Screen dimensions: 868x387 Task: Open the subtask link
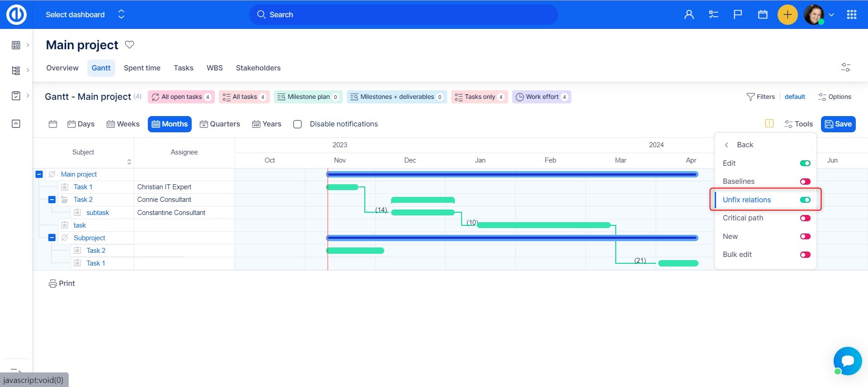pos(98,213)
